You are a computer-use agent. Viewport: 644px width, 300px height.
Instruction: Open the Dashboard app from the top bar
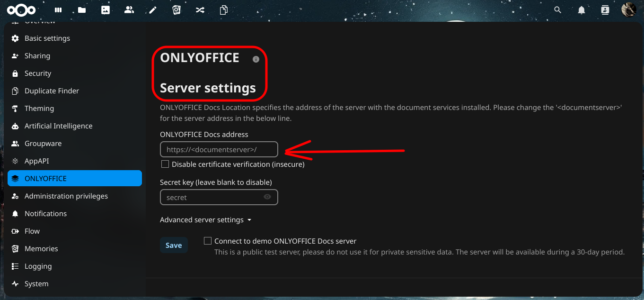pyautogui.click(x=58, y=10)
